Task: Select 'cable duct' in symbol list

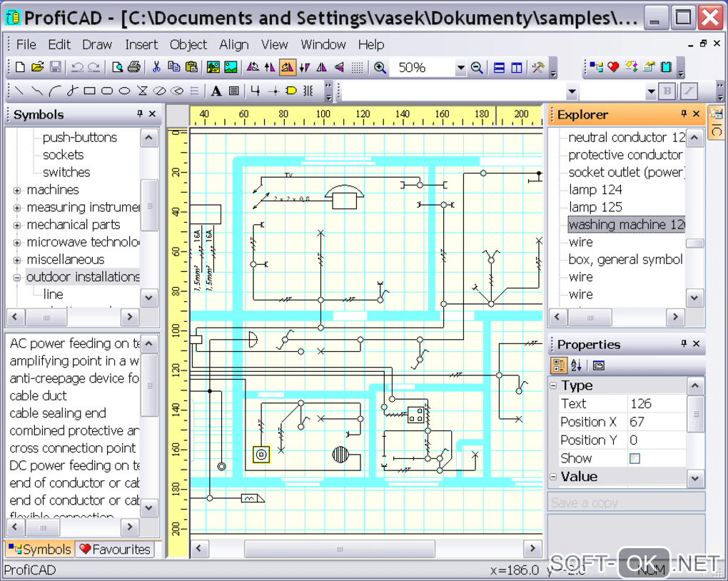Action: coord(38,395)
